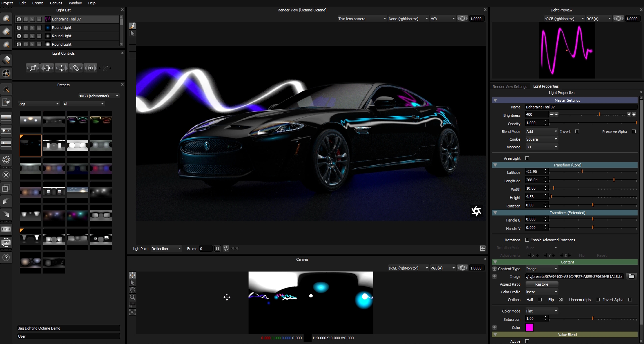644x344 pixels.
Task: Open the image folder browser for the Content image
Action: tap(632, 276)
